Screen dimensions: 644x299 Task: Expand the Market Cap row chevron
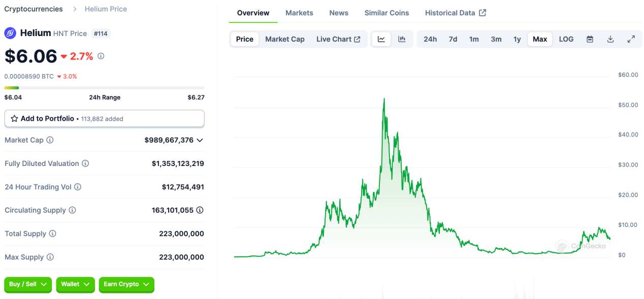pyautogui.click(x=200, y=140)
